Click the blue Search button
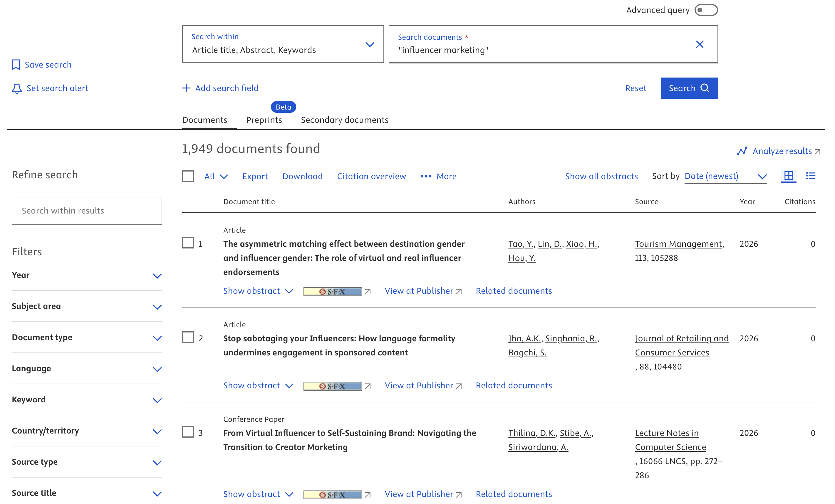Screen dimensions: 835x504 [x=689, y=88]
